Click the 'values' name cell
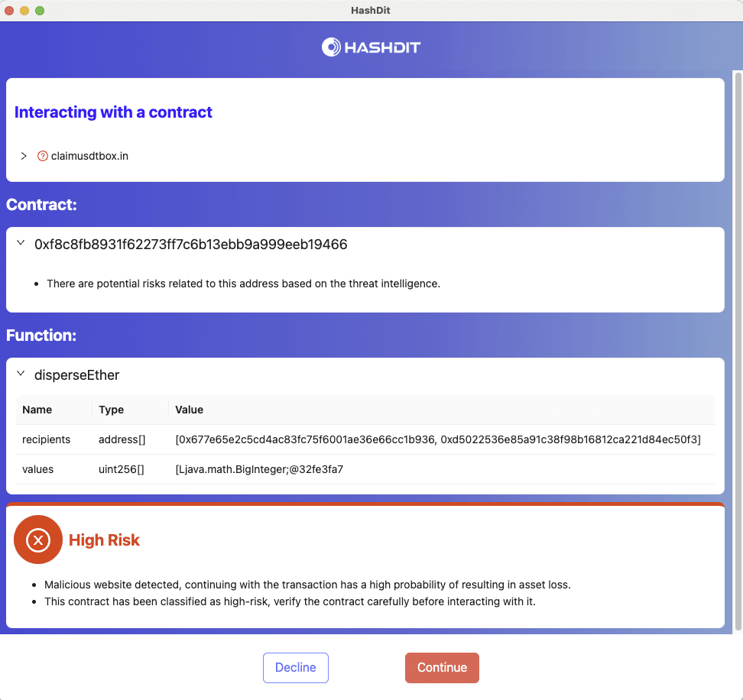 pyautogui.click(x=38, y=469)
